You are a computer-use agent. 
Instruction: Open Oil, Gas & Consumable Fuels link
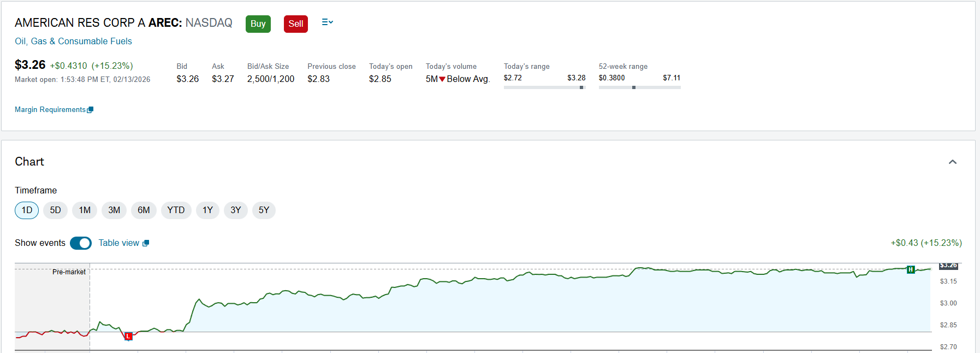click(73, 41)
